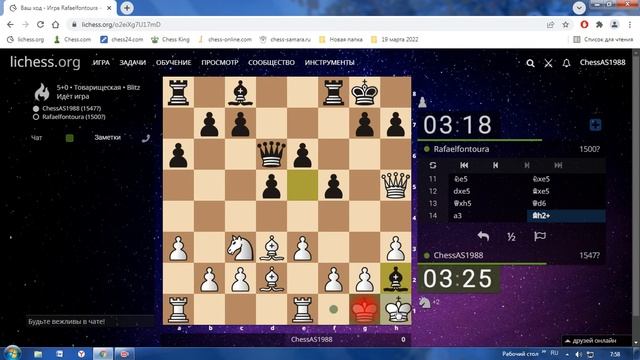Select move 14 a3 in move list

[x=488, y=216]
